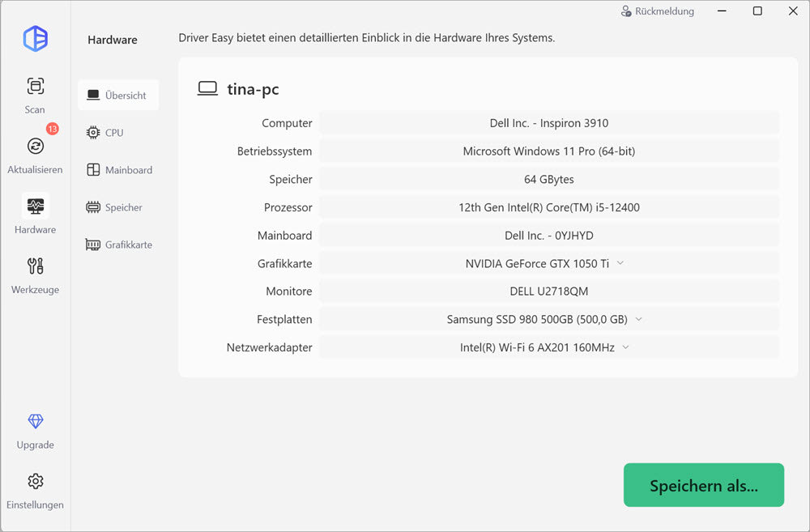Viewport: 810px width, 532px height.
Task: Click the red 13 updates badge
Action: click(x=52, y=129)
